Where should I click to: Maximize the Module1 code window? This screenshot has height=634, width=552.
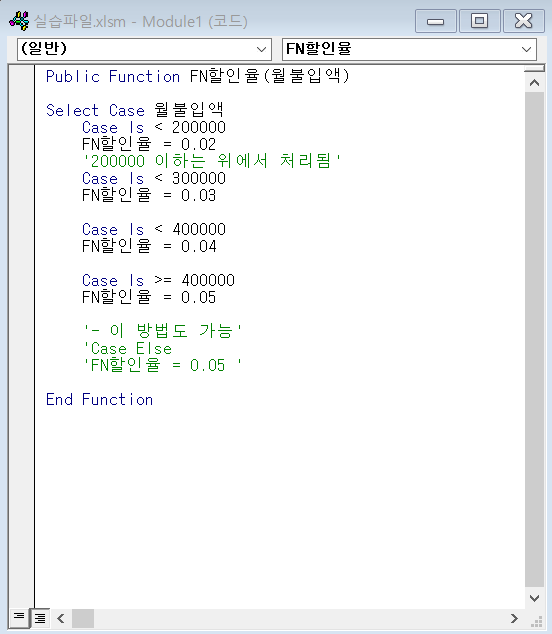(x=480, y=21)
